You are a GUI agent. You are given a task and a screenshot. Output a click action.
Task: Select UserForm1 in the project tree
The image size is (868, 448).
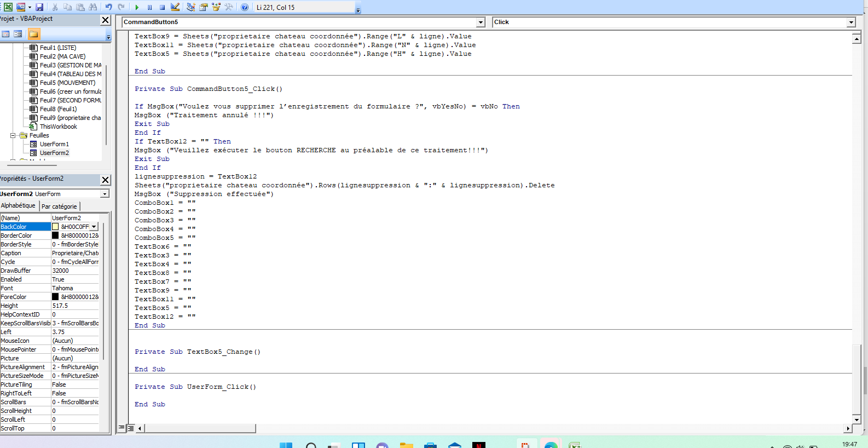(54, 144)
